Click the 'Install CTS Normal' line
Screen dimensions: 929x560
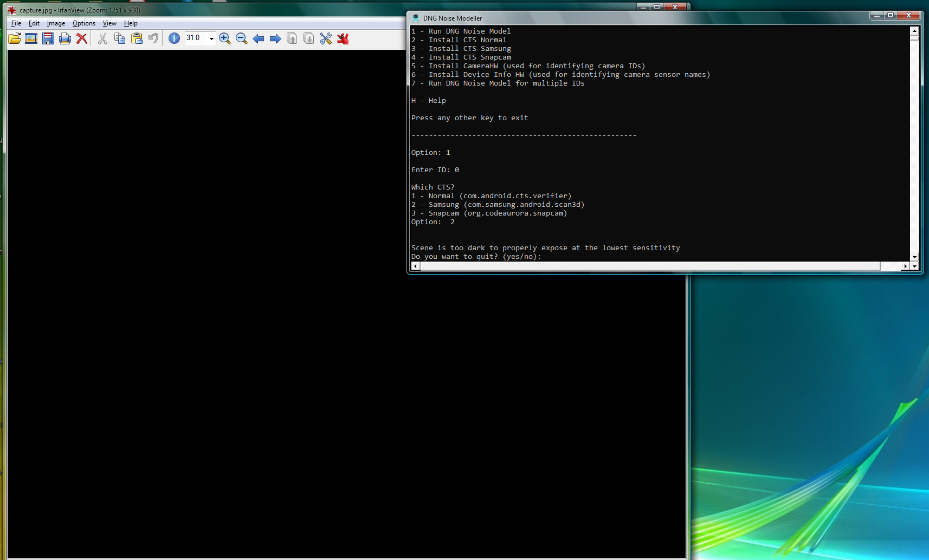click(x=459, y=40)
